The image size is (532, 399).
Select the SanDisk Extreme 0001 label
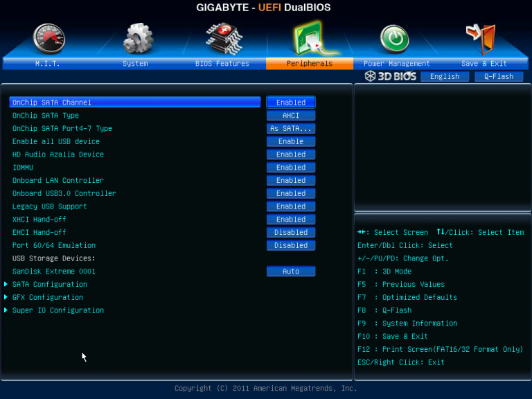[x=53, y=271]
